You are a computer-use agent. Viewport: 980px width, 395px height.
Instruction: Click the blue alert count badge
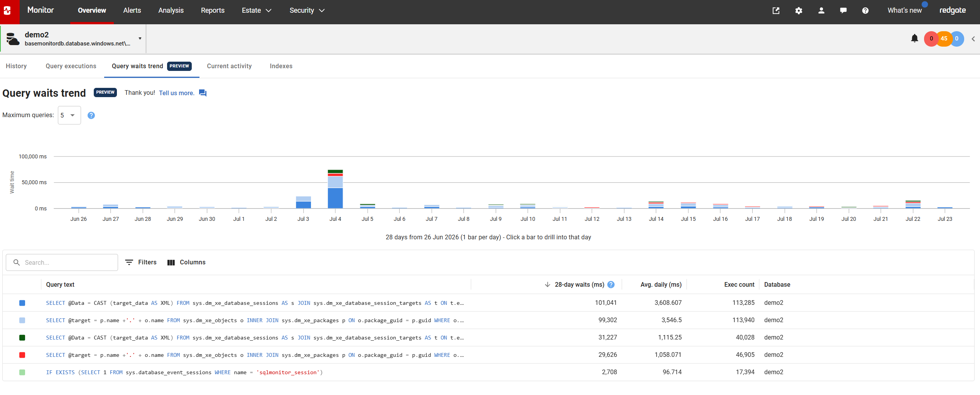pos(957,39)
